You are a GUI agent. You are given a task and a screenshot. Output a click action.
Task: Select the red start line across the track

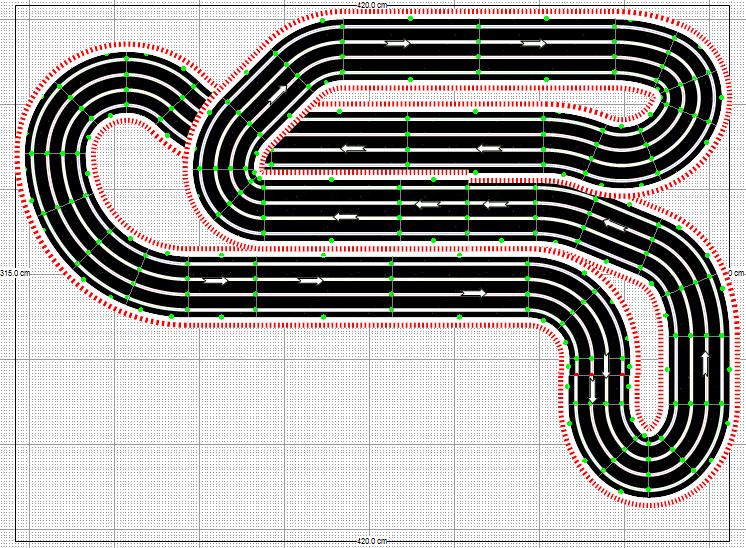(600, 375)
